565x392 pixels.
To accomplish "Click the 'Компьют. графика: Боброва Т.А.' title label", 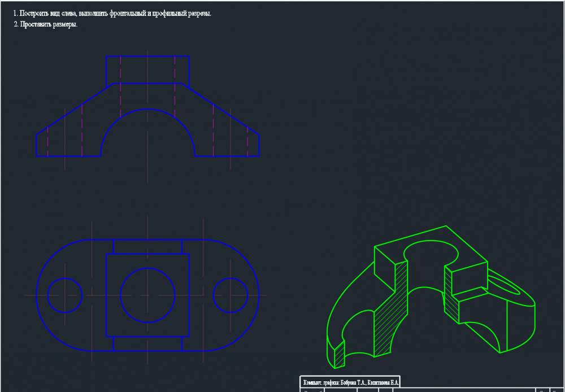I will (351, 382).
